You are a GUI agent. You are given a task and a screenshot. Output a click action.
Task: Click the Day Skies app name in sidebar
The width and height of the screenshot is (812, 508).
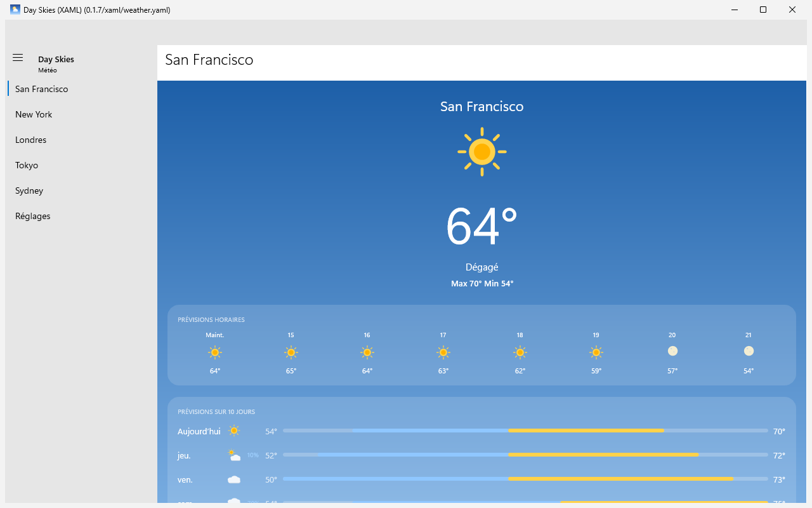coord(56,59)
